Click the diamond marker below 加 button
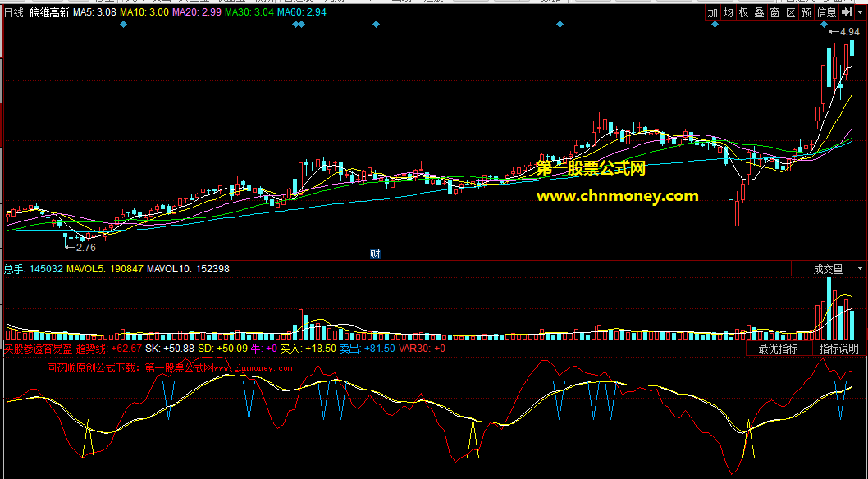The image size is (868, 479). [x=715, y=25]
